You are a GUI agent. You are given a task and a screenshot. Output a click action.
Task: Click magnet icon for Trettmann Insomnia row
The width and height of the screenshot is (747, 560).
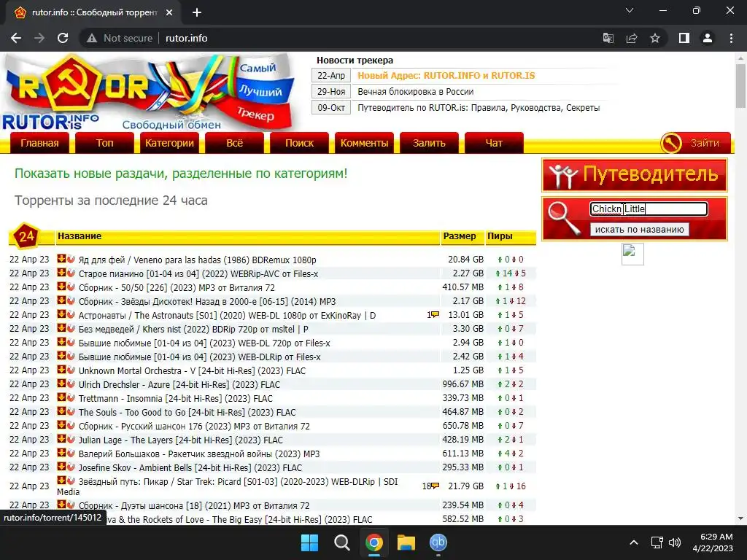click(71, 397)
